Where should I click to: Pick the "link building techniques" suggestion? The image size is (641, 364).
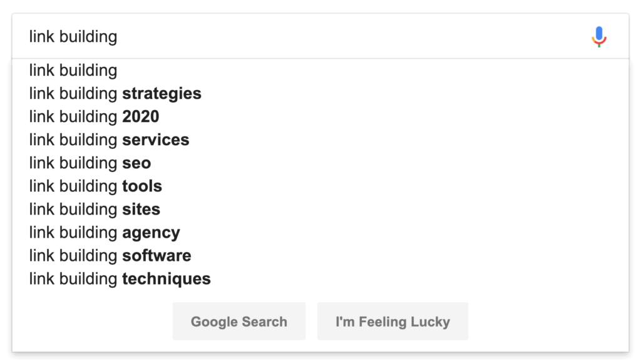tap(120, 279)
